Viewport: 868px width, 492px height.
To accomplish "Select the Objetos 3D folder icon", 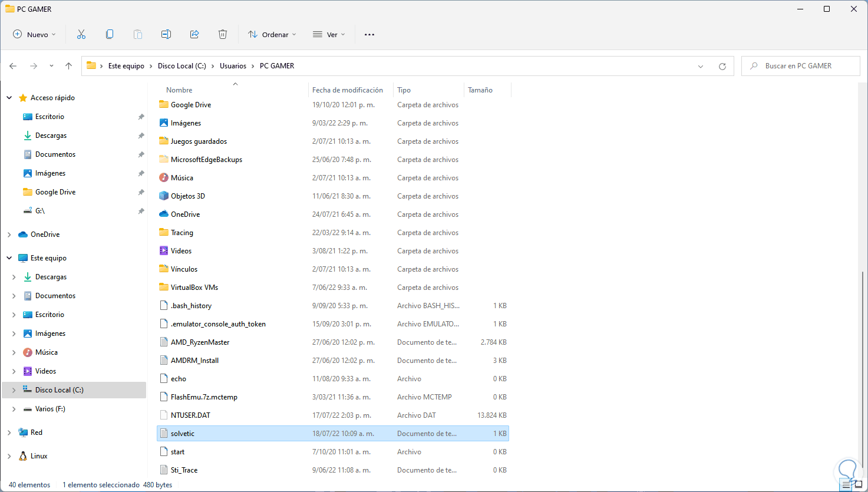I will coord(164,196).
